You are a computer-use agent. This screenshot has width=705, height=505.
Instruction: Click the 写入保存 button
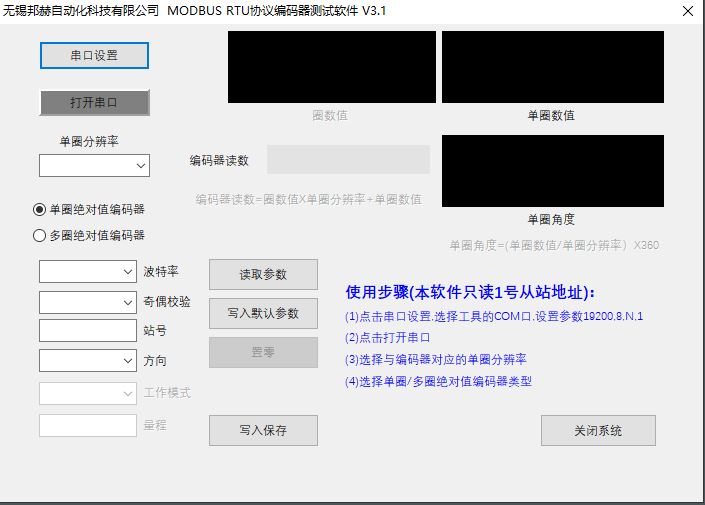263,430
